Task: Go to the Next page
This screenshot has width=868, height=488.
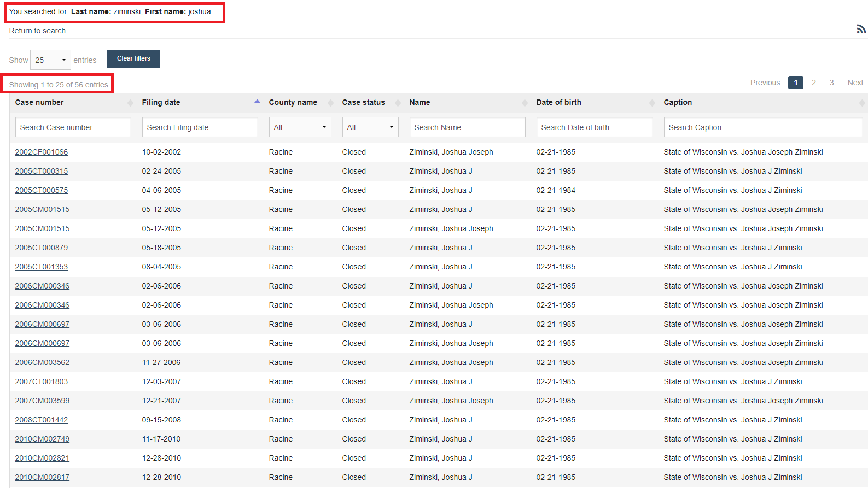Action: 855,83
